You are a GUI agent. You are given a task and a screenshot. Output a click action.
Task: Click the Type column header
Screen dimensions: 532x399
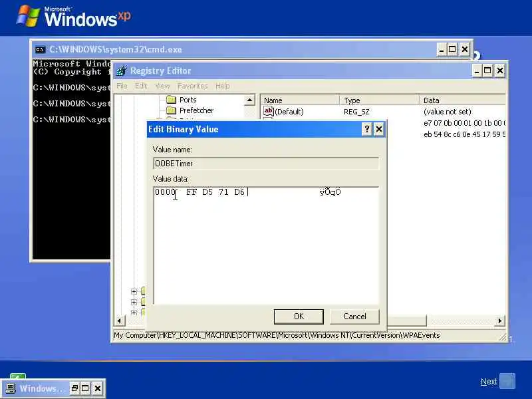[x=379, y=100]
